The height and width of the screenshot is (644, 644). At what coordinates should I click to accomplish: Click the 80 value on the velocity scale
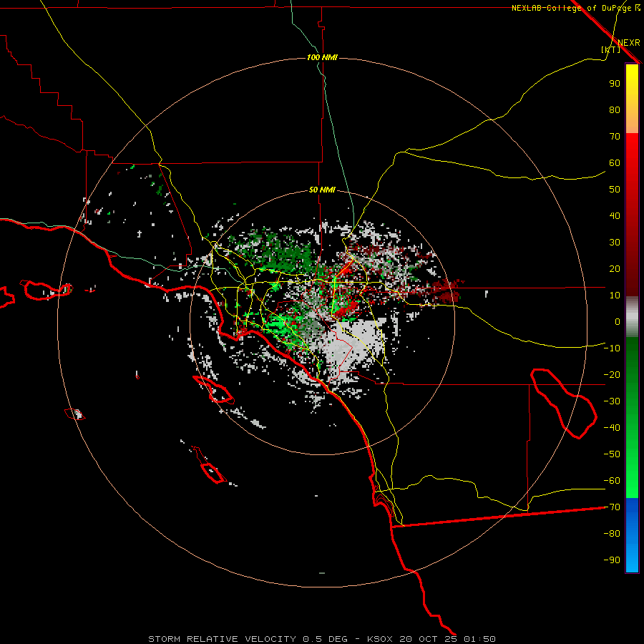click(615, 109)
